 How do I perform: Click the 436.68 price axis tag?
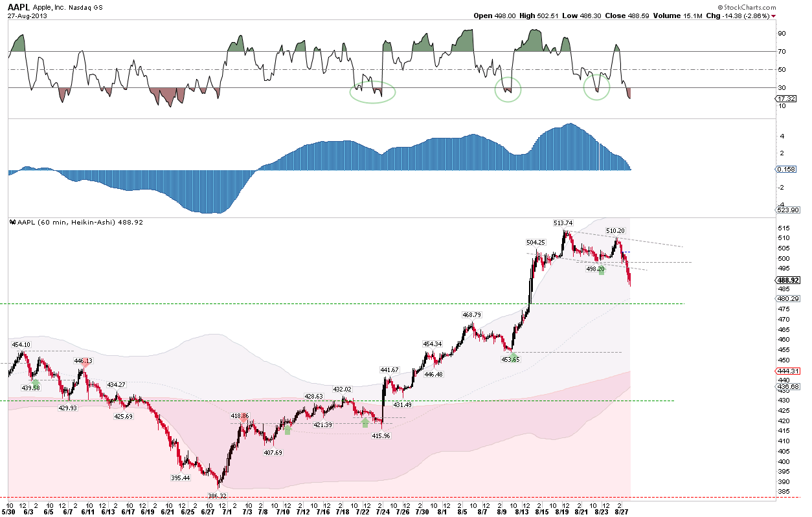click(786, 386)
